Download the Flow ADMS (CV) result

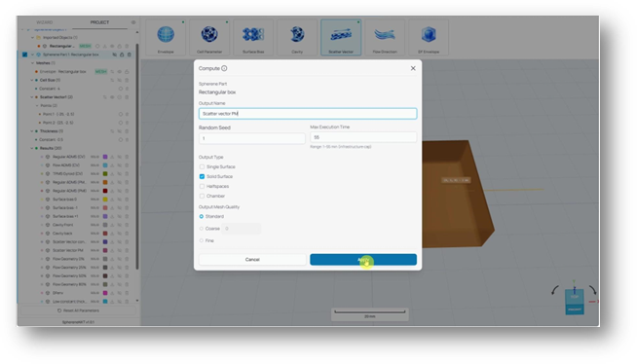coord(112,165)
